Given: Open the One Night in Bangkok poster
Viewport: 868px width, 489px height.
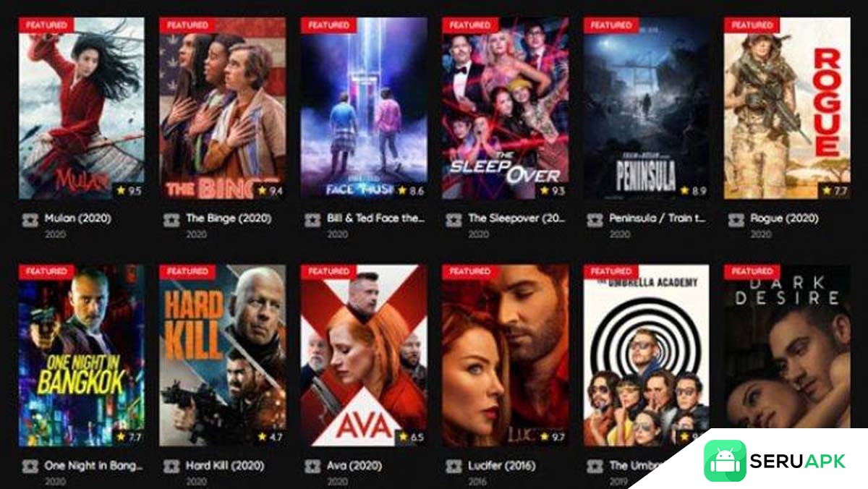Looking at the screenshot, I should pos(81,355).
